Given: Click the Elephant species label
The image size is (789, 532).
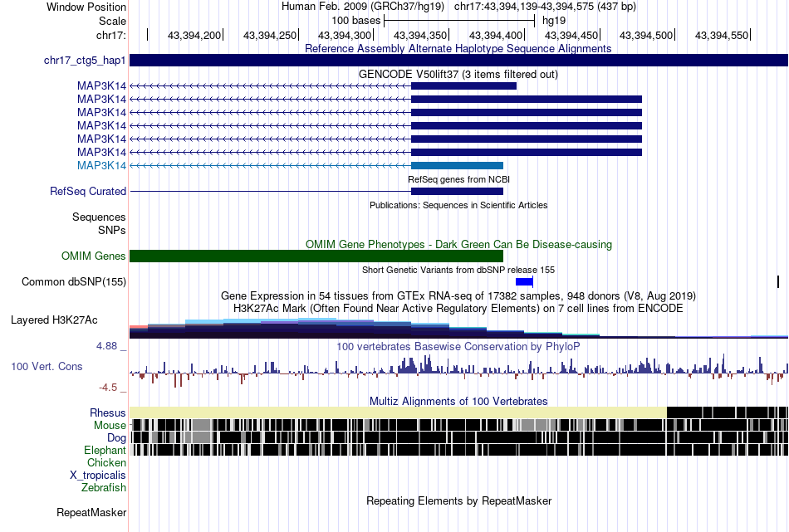Looking at the screenshot, I should coord(105,451).
